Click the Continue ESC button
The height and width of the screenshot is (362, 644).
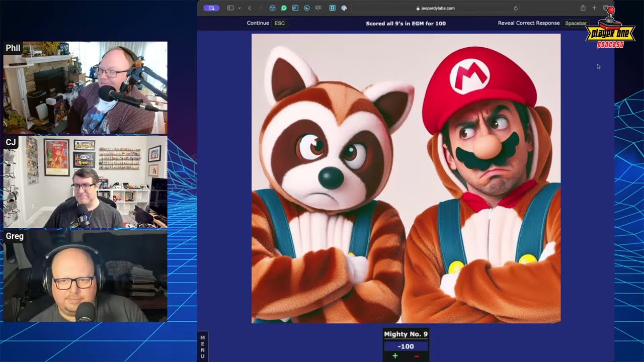tap(267, 23)
